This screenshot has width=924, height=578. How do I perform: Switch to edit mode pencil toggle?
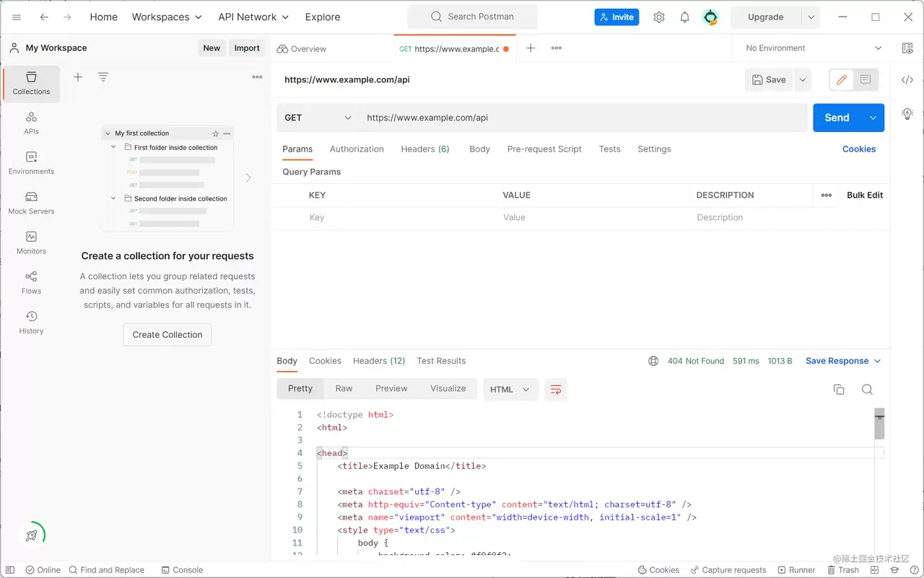(842, 80)
